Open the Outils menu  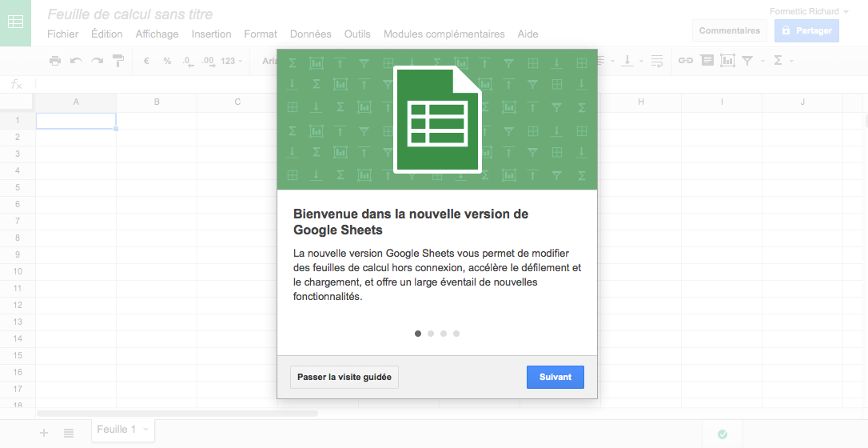tap(357, 34)
